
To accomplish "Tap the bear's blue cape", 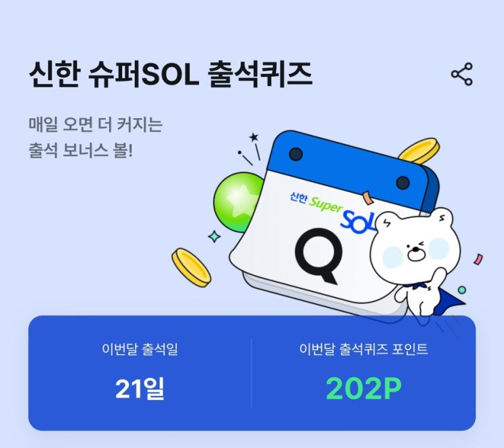I will [450, 299].
